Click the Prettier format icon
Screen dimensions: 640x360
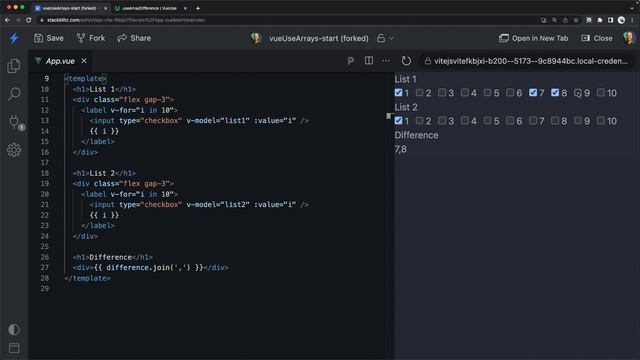point(350,61)
